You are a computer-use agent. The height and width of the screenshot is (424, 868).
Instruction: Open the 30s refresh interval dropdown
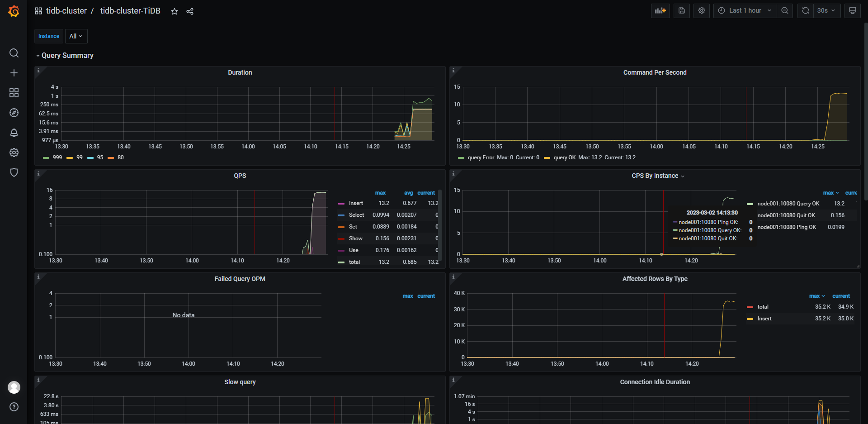[826, 10]
